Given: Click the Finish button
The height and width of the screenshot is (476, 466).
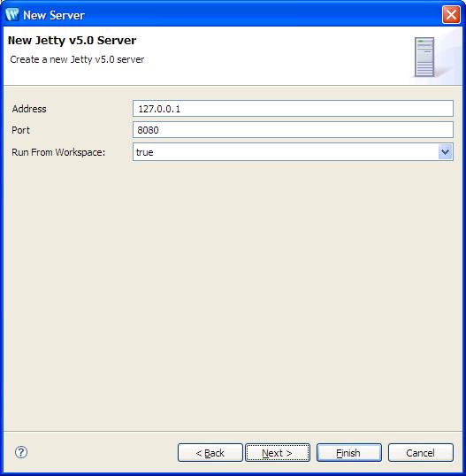Looking at the screenshot, I should [349, 453].
